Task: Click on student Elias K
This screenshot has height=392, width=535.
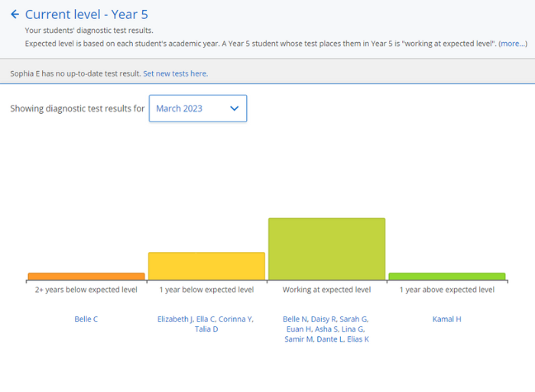Action: (355, 339)
